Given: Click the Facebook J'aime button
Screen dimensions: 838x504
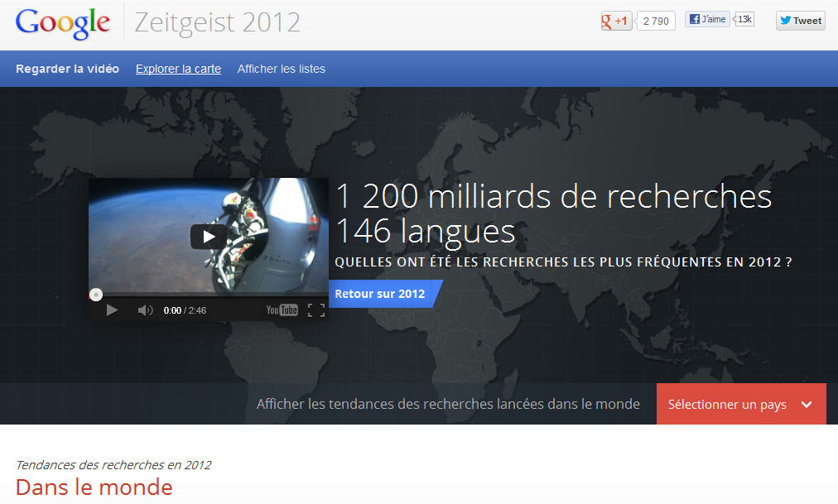Looking at the screenshot, I should coord(708,19).
